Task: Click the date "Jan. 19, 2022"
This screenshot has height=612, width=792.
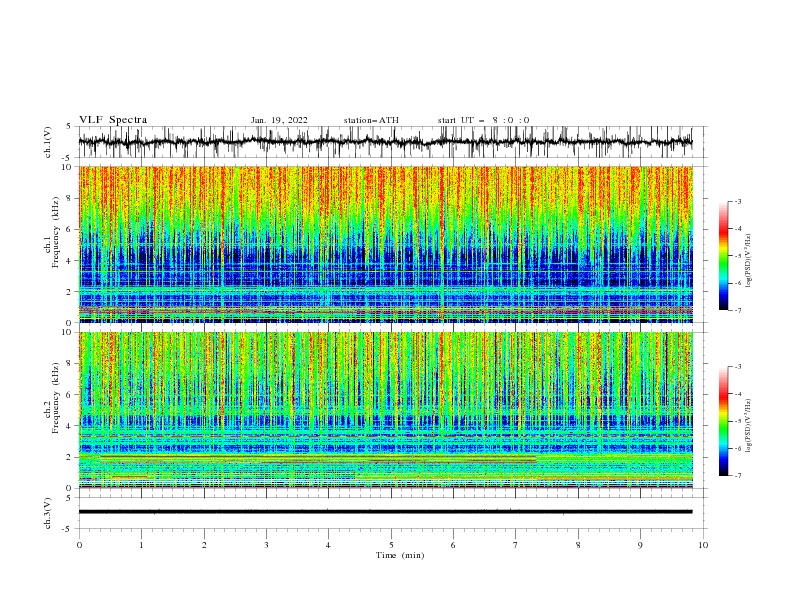Action: click(279, 120)
